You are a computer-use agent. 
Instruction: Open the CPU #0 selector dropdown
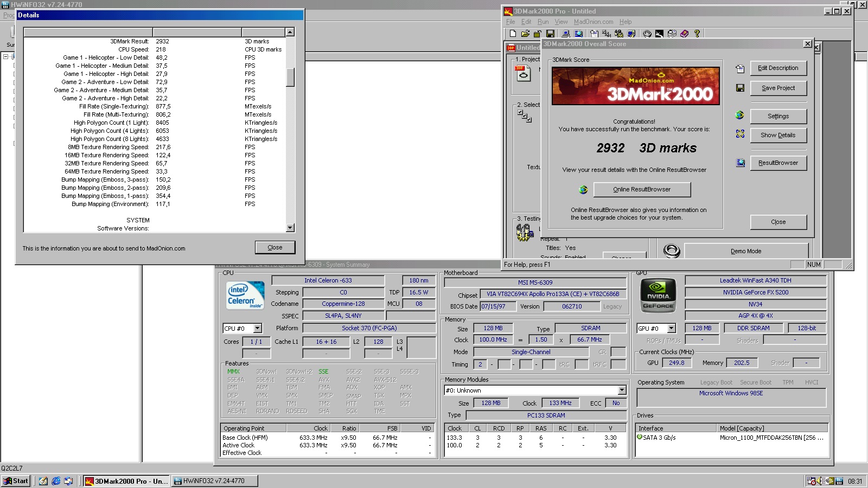tap(258, 328)
